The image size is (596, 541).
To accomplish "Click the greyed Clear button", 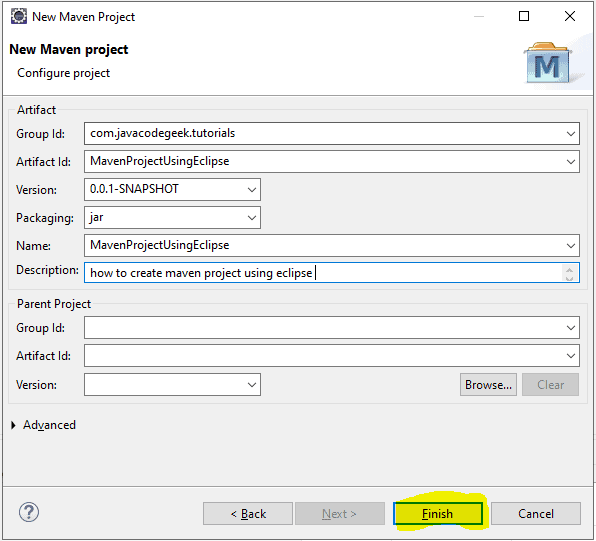I will pyautogui.click(x=550, y=384).
